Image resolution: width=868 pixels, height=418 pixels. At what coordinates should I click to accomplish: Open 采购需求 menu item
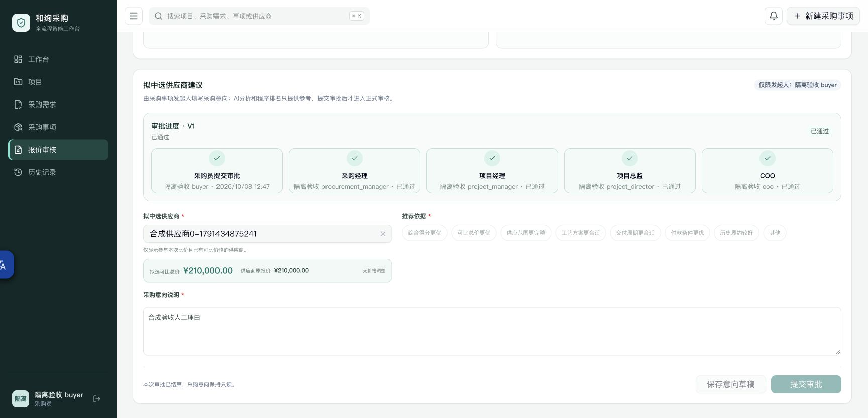pyautogui.click(x=58, y=104)
